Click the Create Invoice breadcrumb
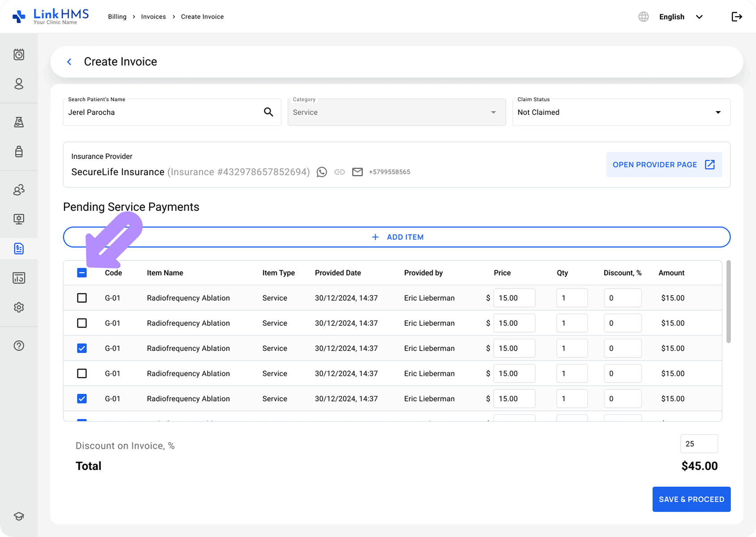 (202, 17)
